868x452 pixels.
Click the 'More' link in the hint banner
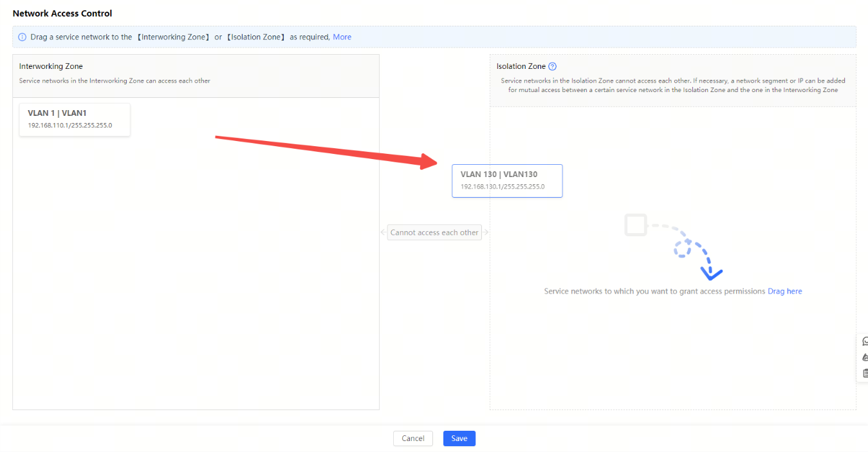pyautogui.click(x=342, y=37)
